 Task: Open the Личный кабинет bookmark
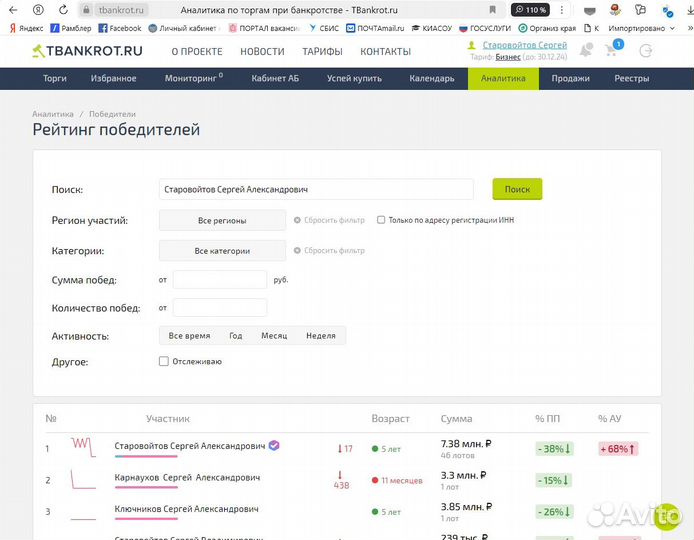(184, 28)
